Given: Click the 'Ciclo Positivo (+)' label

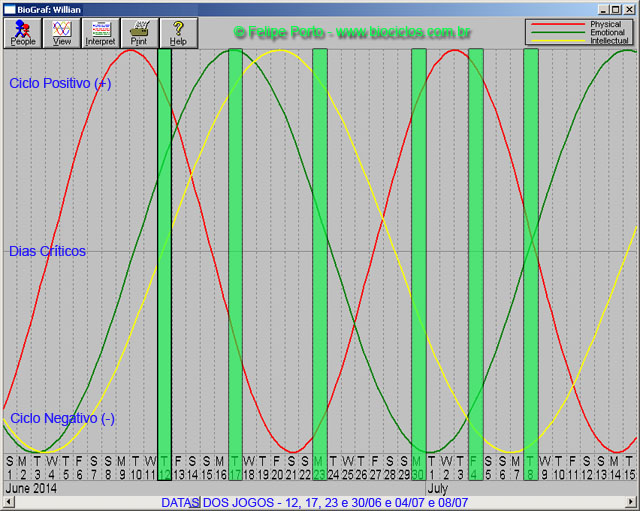Looking at the screenshot, I should (60, 83).
